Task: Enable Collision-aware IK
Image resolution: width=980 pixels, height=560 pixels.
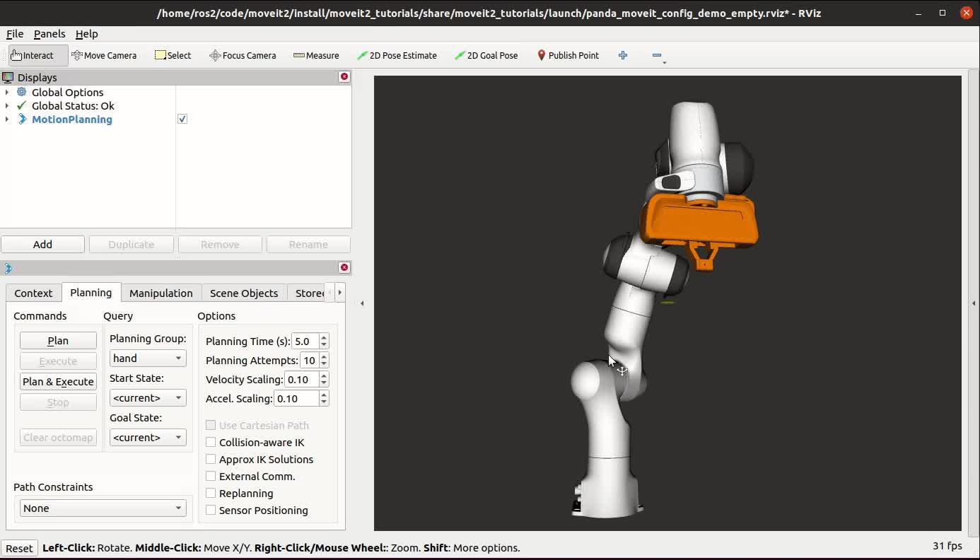Action: (x=211, y=443)
